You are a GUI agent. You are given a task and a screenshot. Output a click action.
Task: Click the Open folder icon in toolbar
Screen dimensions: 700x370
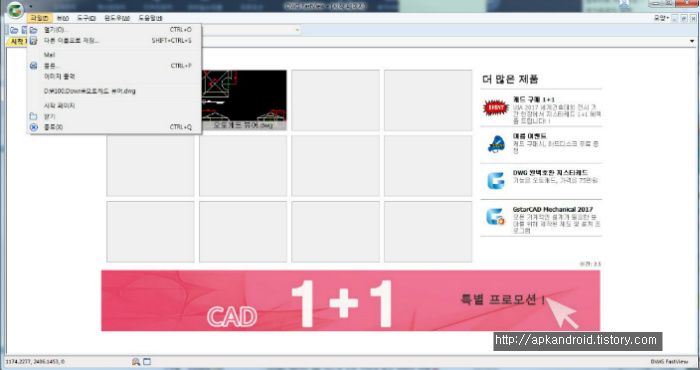point(14,30)
